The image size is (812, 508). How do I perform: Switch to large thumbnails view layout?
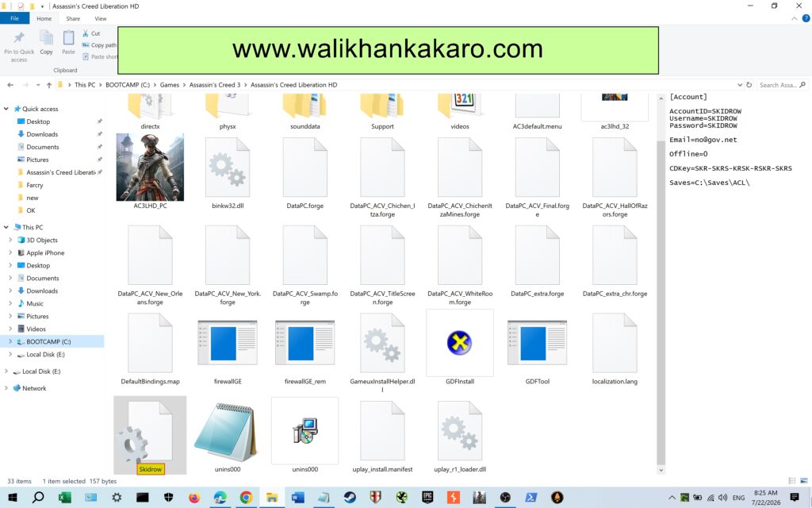pos(804,481)
